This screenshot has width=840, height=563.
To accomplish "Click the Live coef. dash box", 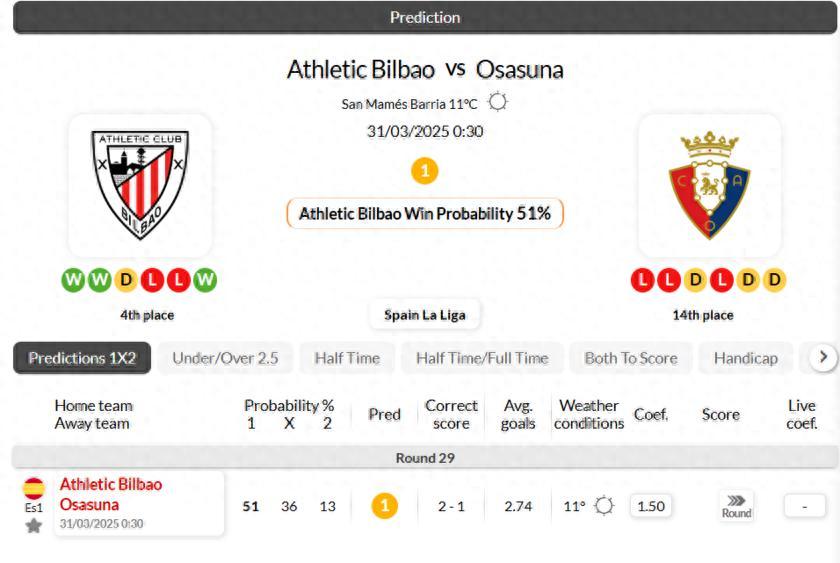I will click(805, 506).
